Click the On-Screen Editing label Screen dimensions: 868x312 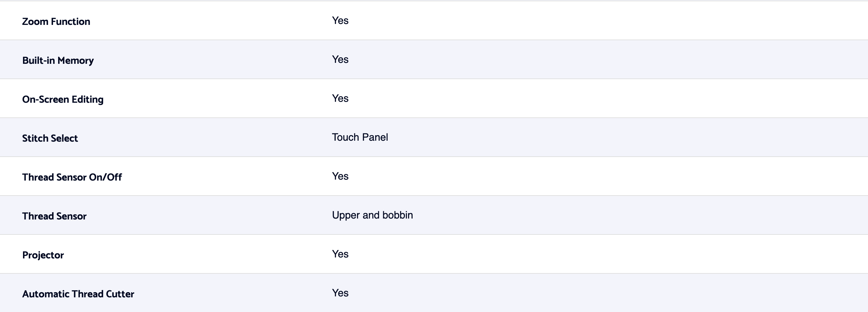(63, 99)
